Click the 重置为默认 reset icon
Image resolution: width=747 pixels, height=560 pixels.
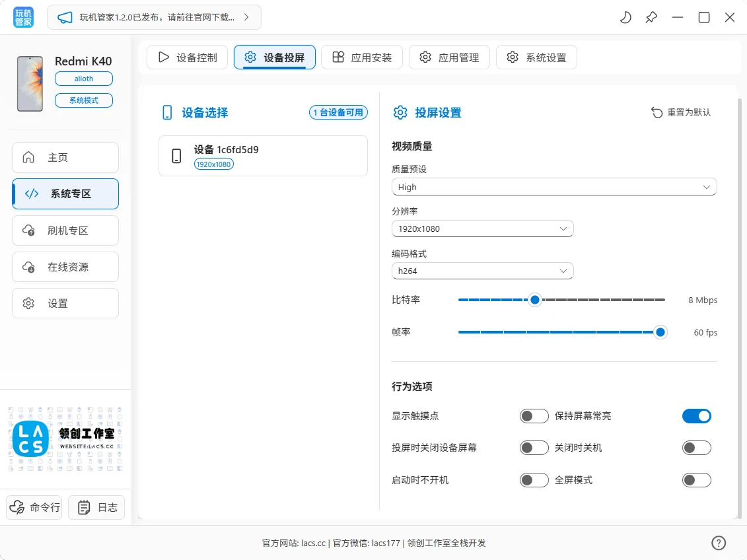point(657,113)
